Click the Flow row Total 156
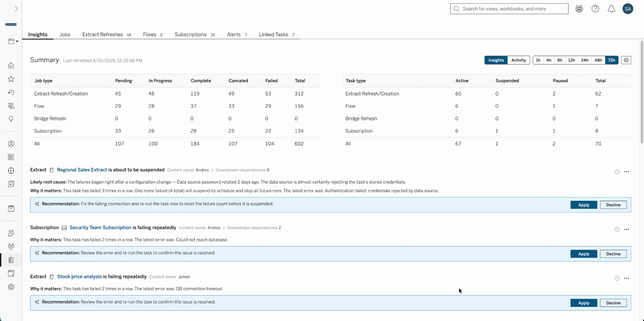This screenshot has height=321, width=644. click(x=299, y=106)
